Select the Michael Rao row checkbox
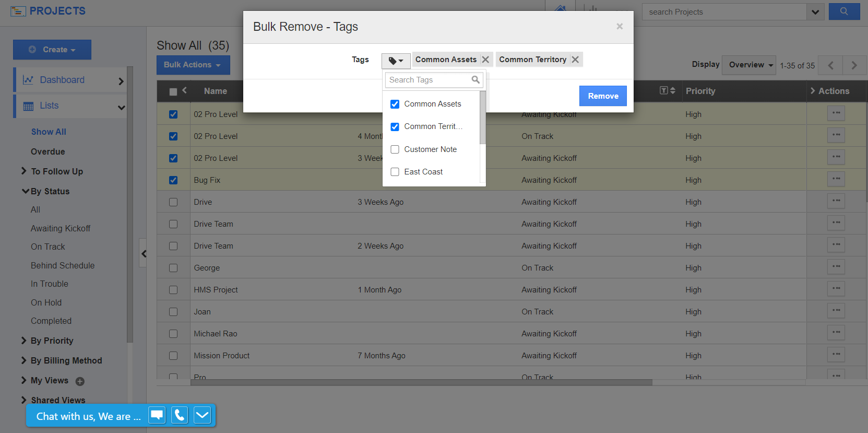868x433 pixels. pyautogui.click(x=173, y=334)
